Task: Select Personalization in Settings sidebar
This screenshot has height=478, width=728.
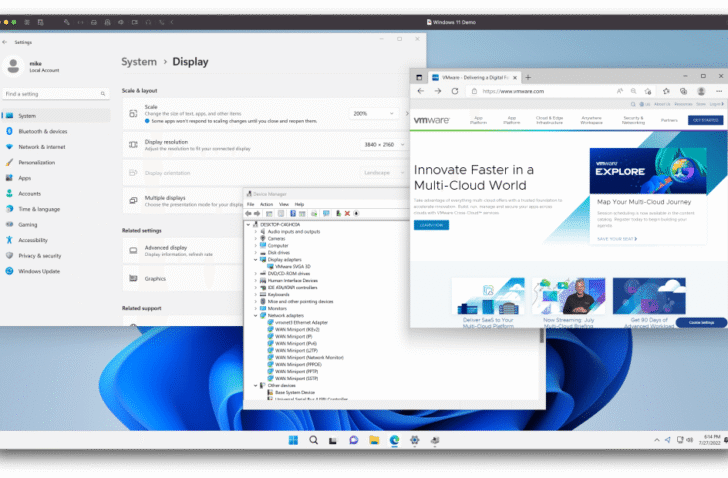Action: [56, 162]
